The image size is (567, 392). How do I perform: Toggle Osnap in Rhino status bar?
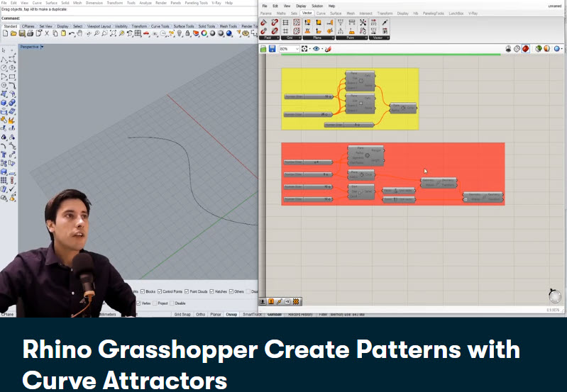[x=231, y=314]
